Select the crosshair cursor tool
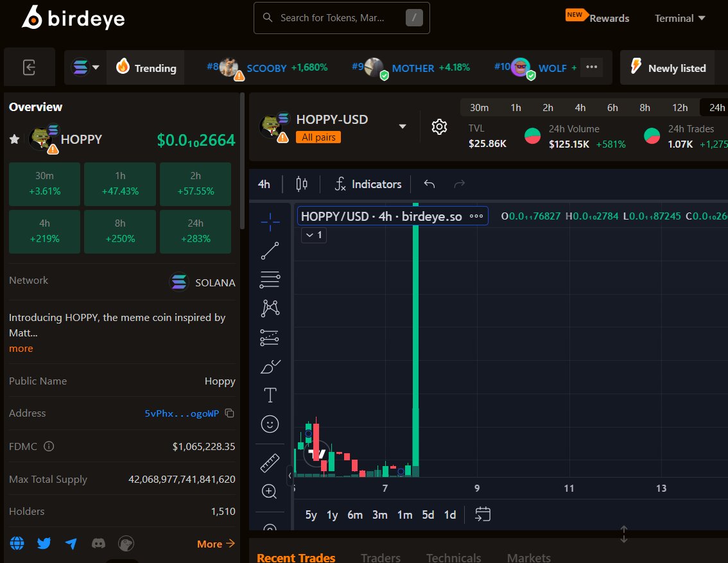 coord(270,222)
